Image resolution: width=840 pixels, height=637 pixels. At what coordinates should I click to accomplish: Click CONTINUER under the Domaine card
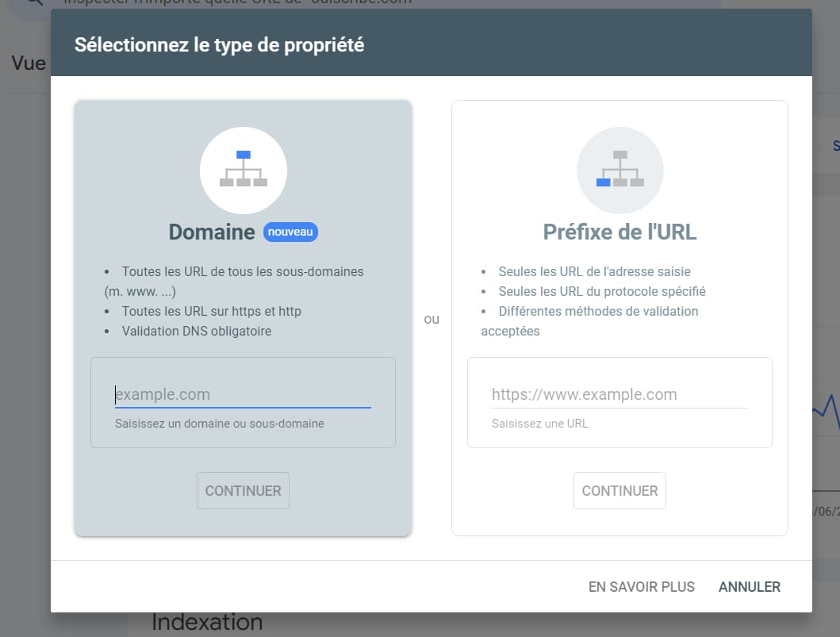click(x=244, y=491)
